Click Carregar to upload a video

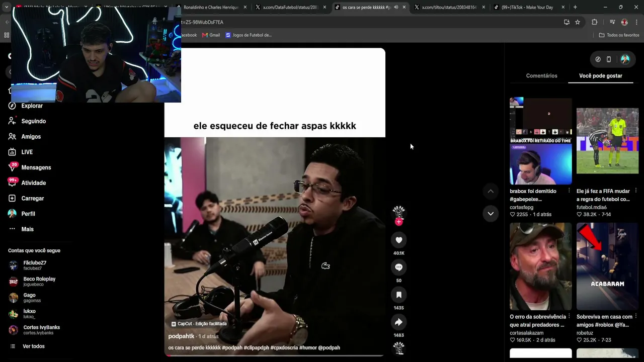pos(26,199)
